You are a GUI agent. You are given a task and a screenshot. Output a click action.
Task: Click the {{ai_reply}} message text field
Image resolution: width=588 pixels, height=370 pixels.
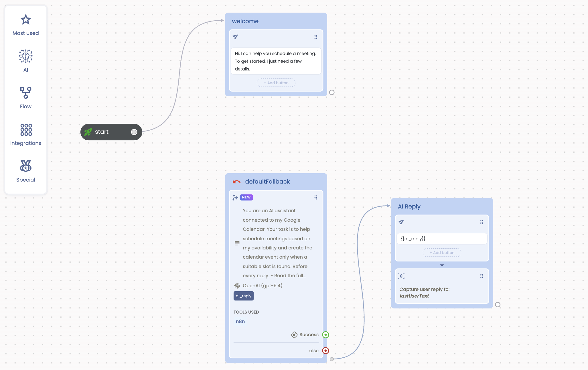pos(441,239)
